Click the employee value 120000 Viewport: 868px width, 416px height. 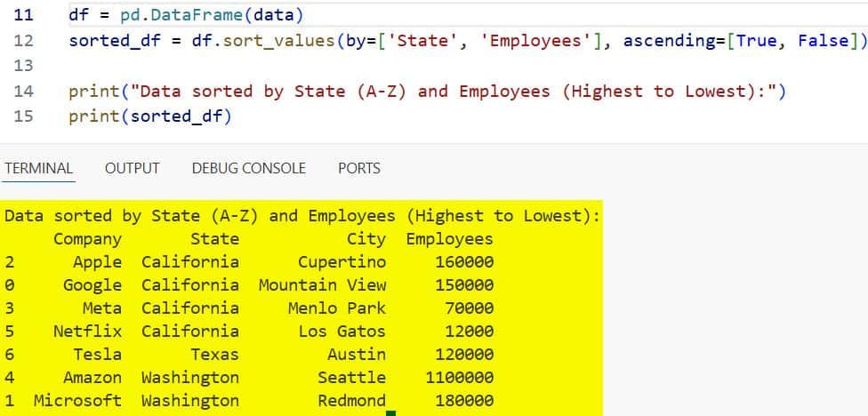tap(464, 354)
